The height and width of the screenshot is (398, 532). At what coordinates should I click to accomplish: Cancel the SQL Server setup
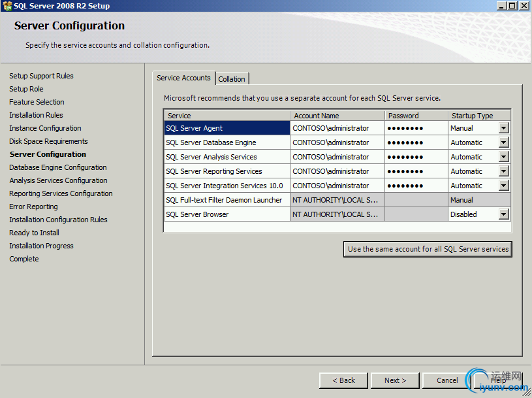coord(447,380)
